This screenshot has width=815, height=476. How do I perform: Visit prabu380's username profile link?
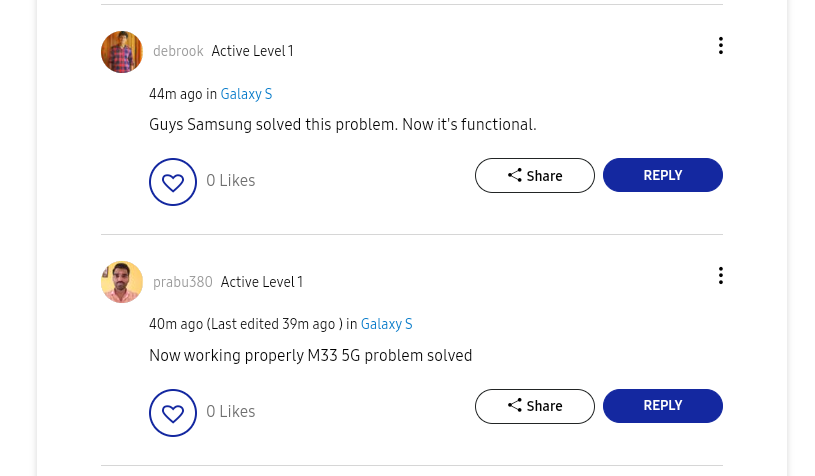[x=182, y=283]
